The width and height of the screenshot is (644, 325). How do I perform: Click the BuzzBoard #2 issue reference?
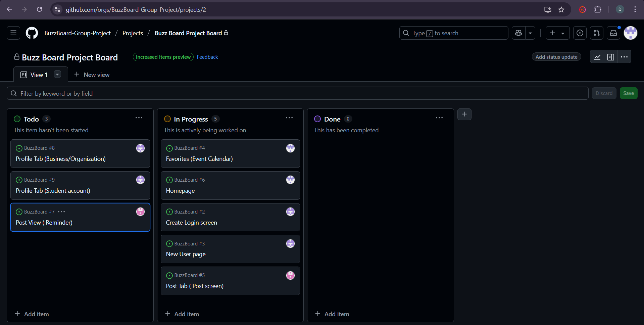point(190,212)
